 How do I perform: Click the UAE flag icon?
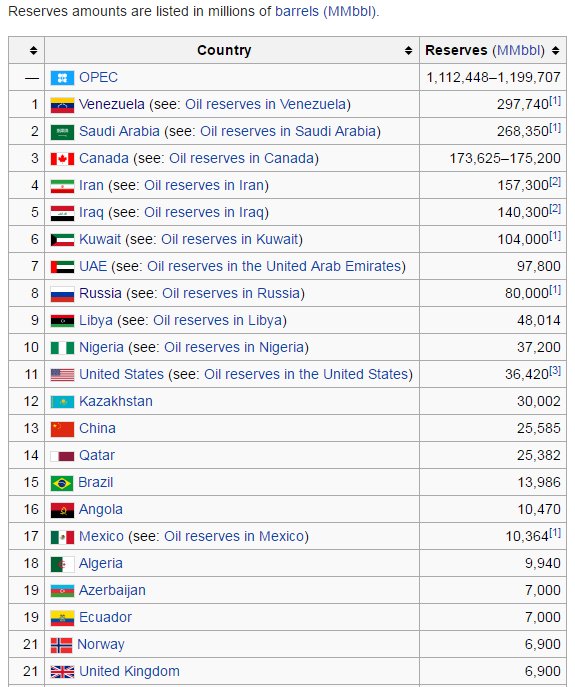62,267
